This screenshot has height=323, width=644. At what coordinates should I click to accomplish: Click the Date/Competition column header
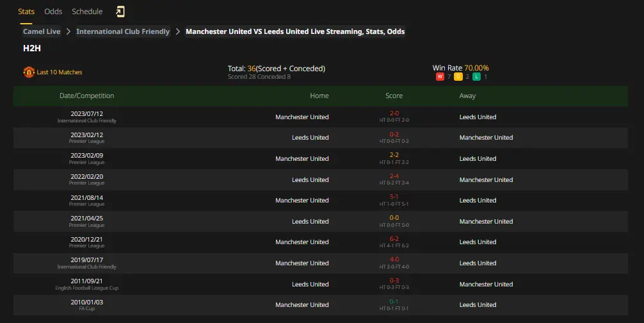click(x=86, y=95)
